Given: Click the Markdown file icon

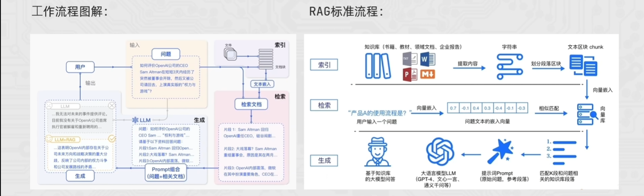Looking at the screenshot, I should (427, 74).
